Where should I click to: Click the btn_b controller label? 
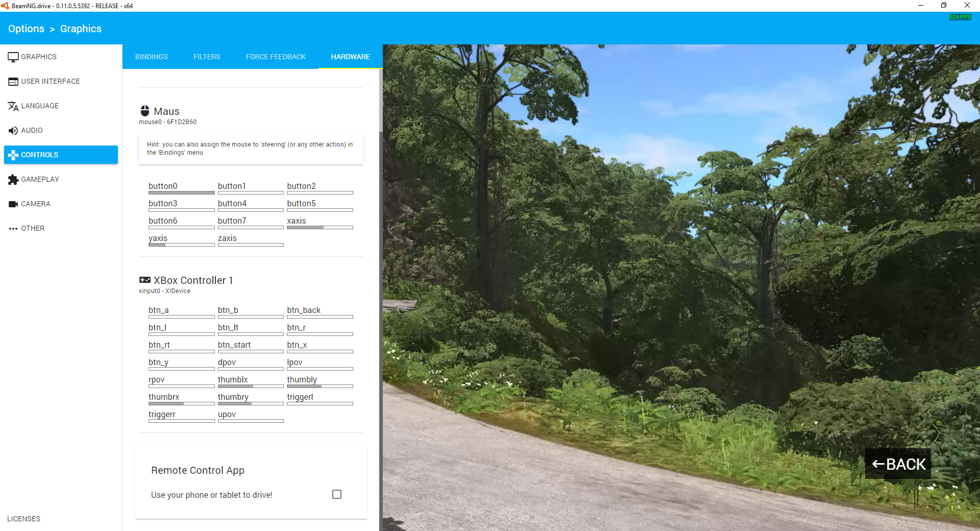228,310
